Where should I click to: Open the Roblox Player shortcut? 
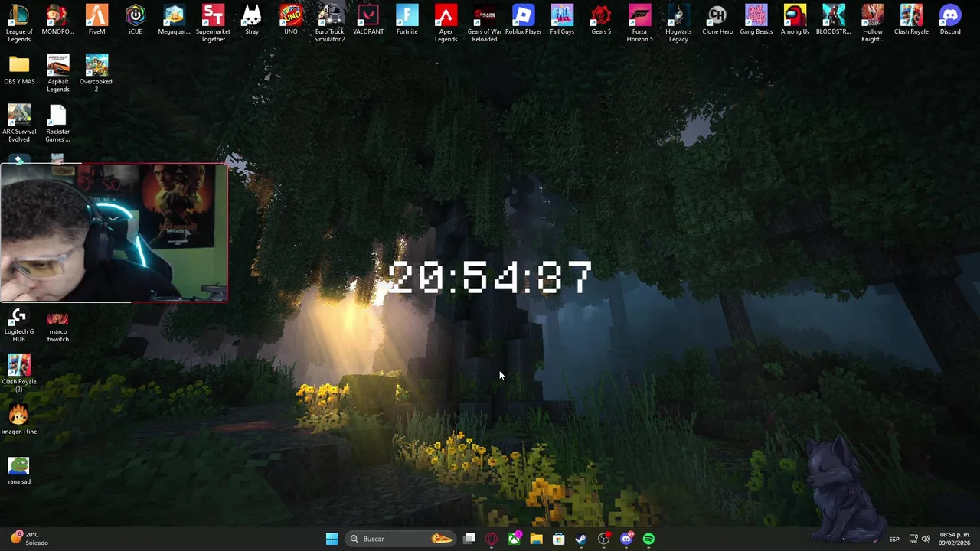[x=523, y=19]
